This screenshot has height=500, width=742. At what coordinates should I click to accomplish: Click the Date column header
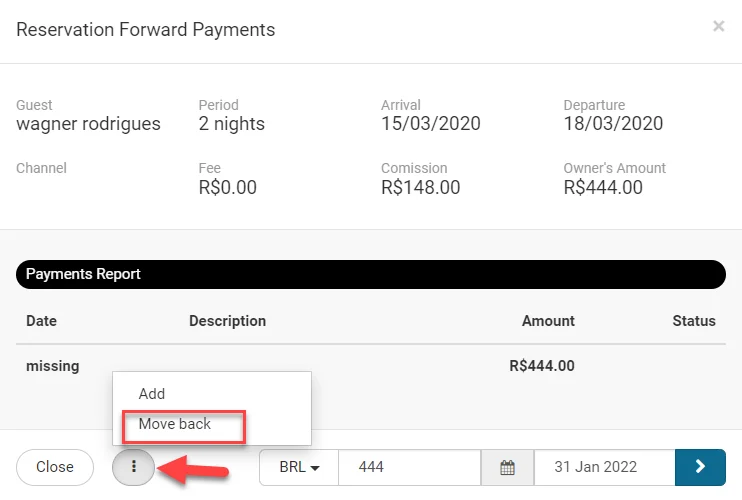tap(42, 321)
